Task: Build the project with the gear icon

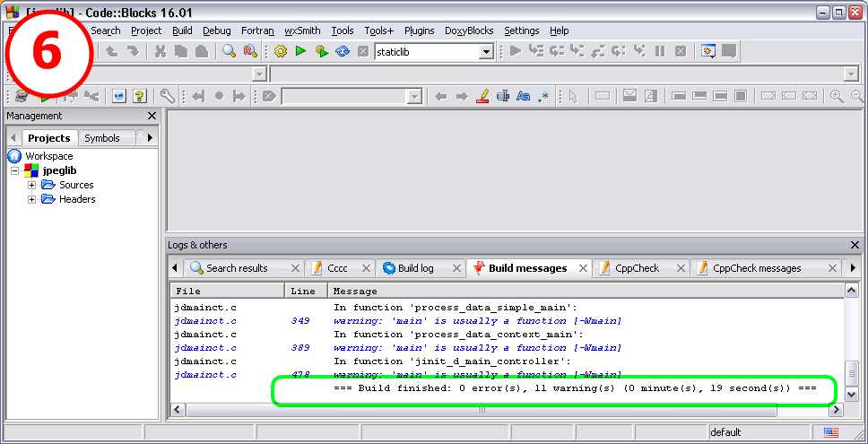Action: pos(281,51)
